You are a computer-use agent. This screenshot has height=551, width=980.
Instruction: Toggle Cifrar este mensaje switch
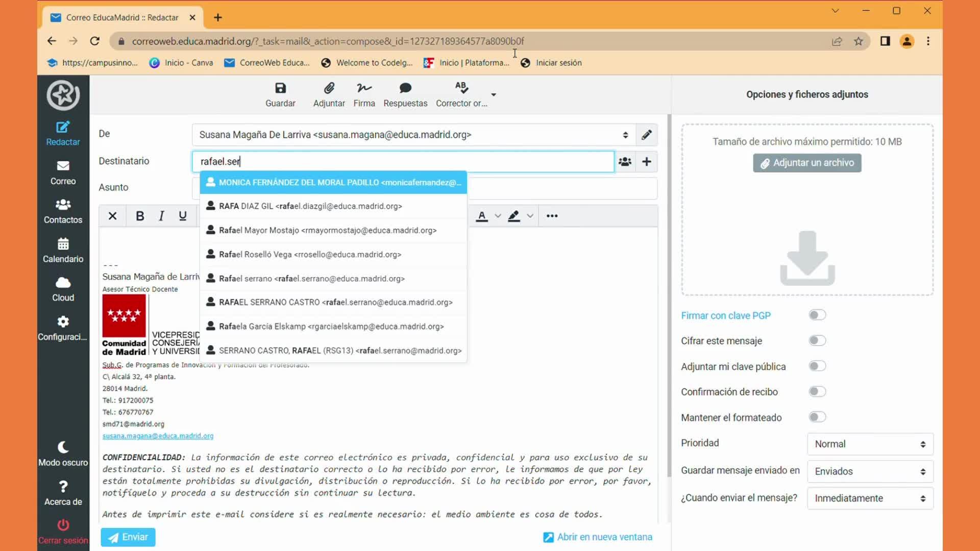[817, 341]
